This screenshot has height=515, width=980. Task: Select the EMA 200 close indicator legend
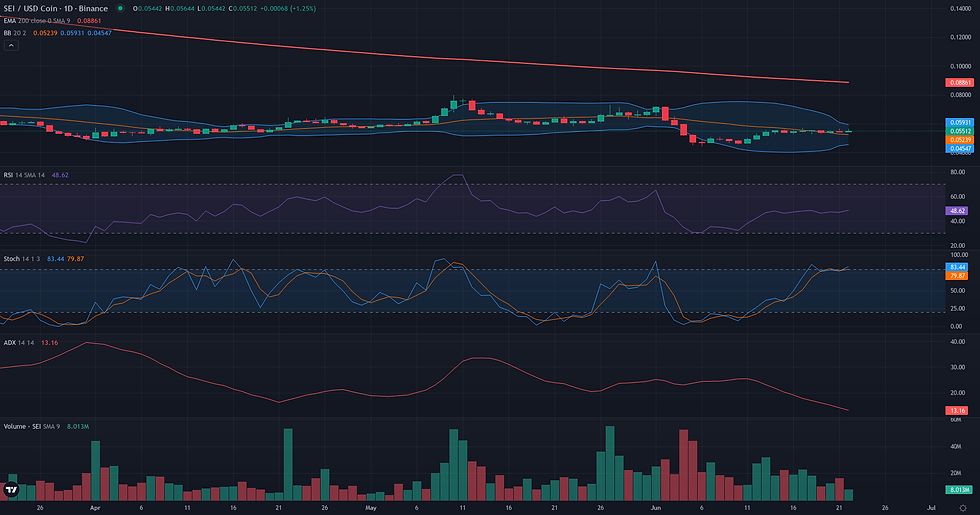37,21
